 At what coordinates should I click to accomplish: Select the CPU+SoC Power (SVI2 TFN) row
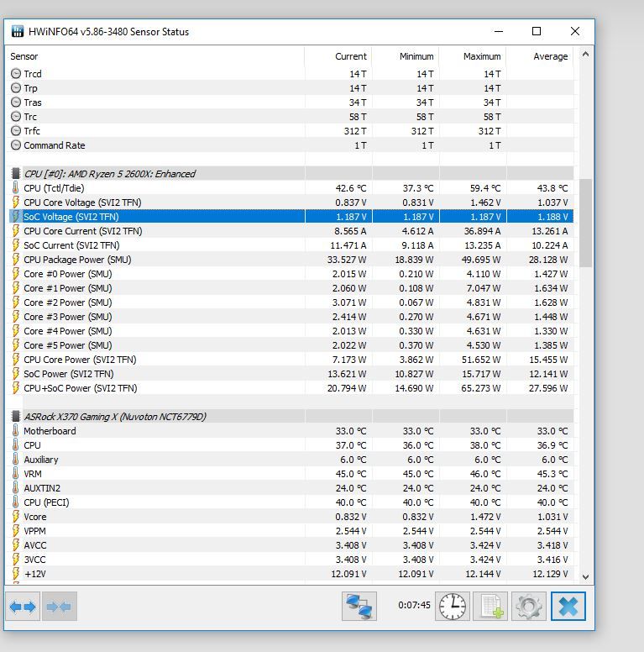[x=291, y=388]
